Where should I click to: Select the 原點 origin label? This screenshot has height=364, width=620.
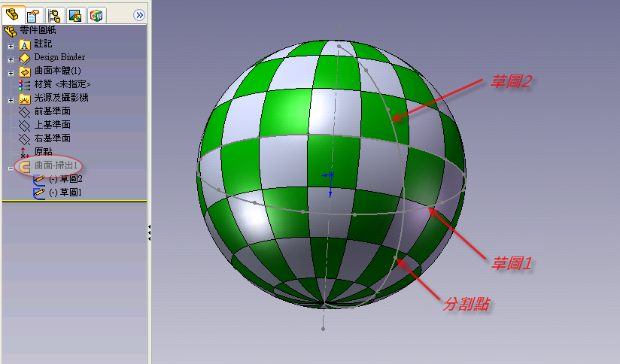[43, 151]
